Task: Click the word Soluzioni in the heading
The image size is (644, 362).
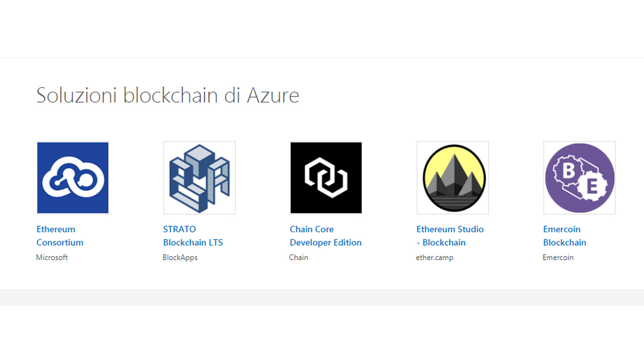Action: (76, 95)
